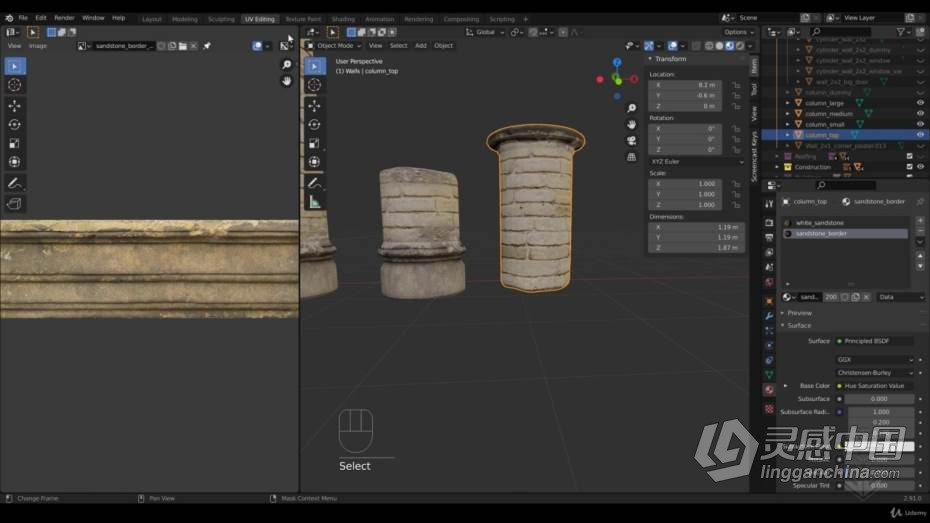Click the Location X field

685,85
